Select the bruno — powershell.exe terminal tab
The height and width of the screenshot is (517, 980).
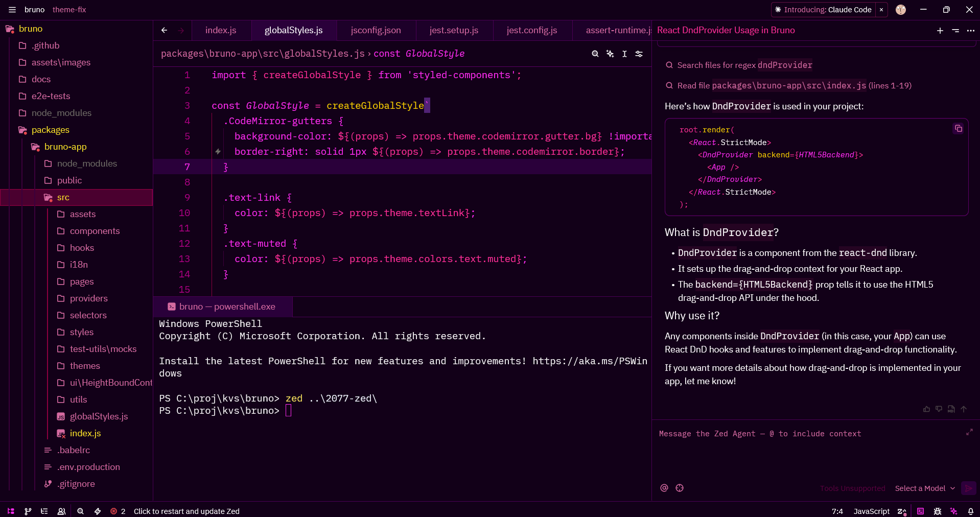[x=223, y=307]
